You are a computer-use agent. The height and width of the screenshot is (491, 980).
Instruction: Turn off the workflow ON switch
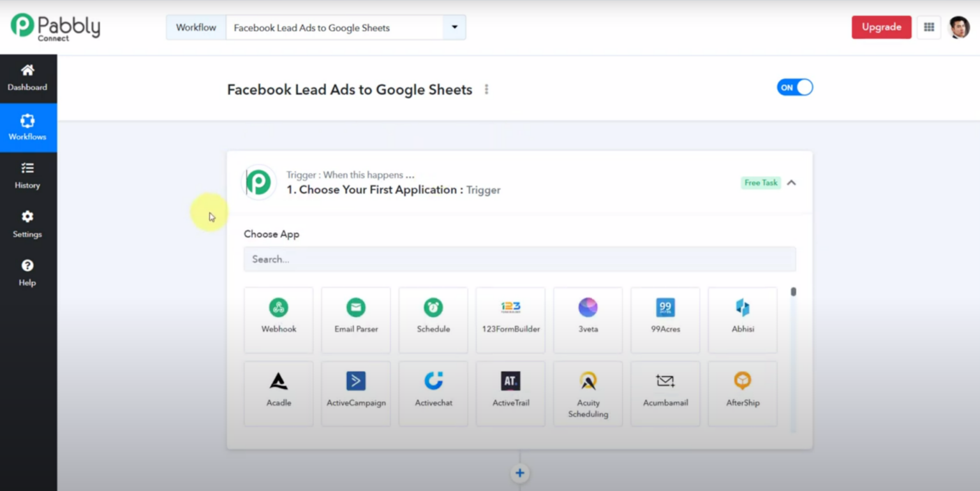pyautogui.click(x=794, y=87)
